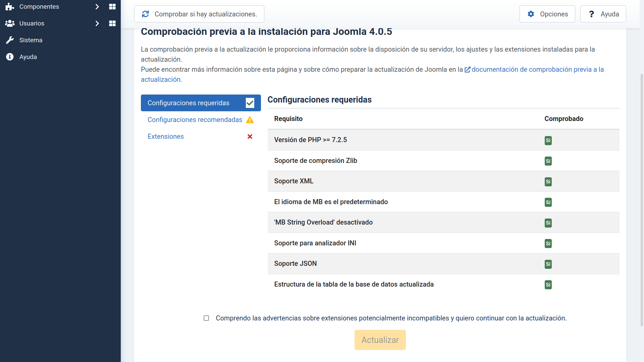Expand the Componentes submenu chevron

97,7
